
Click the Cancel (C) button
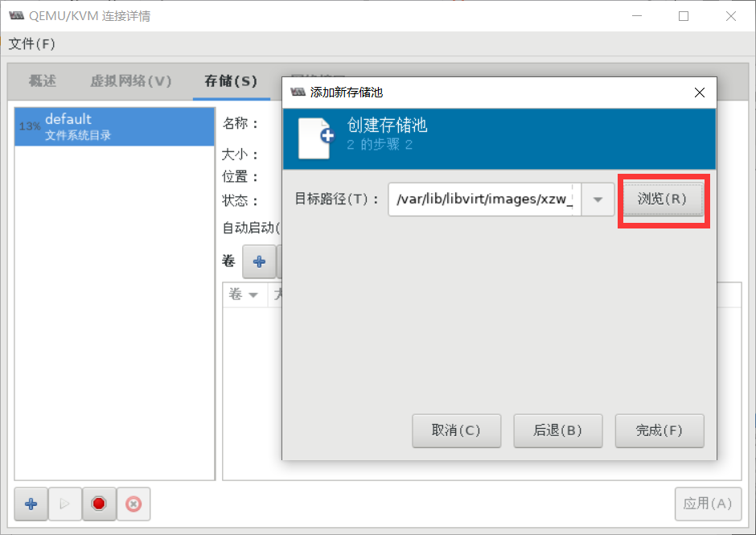click(x=456, y=430)
